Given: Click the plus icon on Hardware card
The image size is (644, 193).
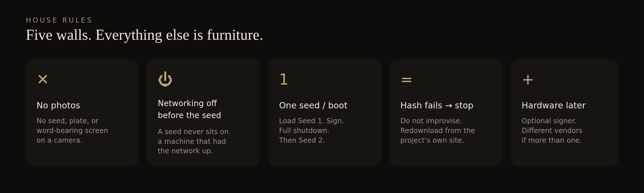Looking at the screenshot, I should click(528, 80).
